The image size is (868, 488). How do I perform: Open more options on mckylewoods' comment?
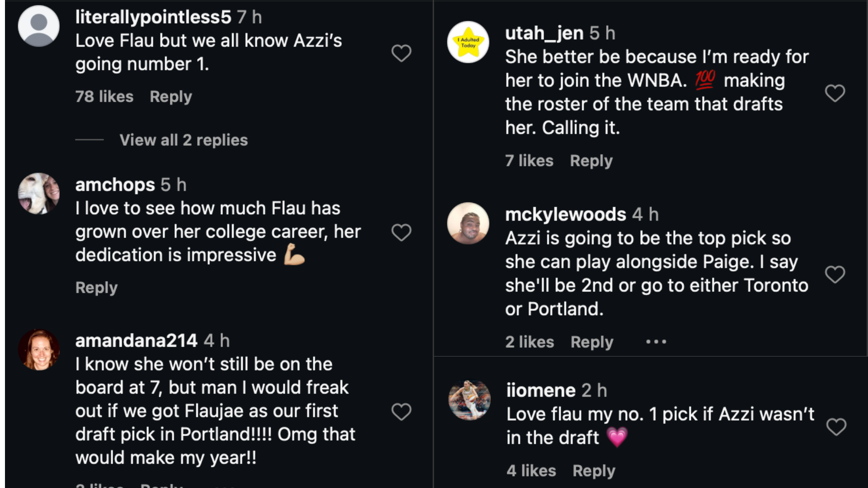(656, 342)
